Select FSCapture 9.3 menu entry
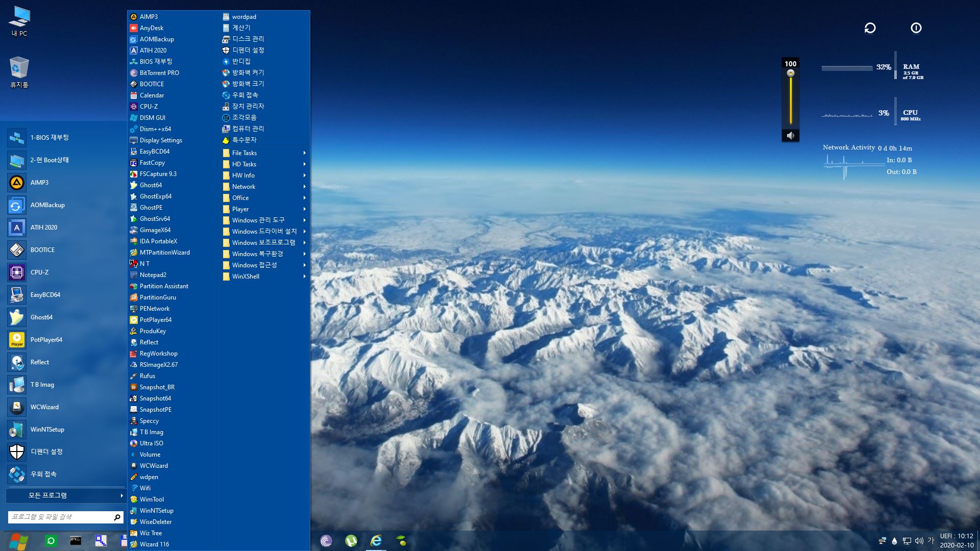 point(174,174)
